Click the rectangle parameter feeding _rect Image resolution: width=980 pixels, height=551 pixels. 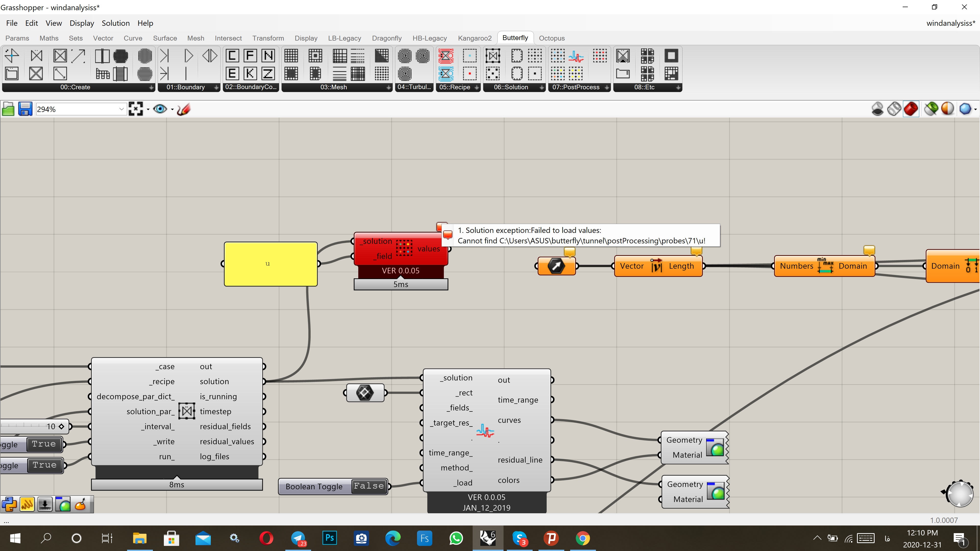(x=365, y=393)
